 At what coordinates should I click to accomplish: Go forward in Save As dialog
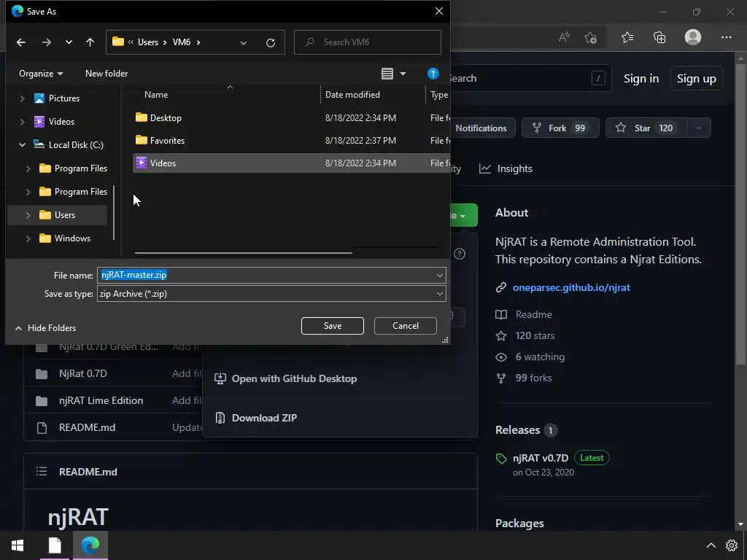click(46, 42)
